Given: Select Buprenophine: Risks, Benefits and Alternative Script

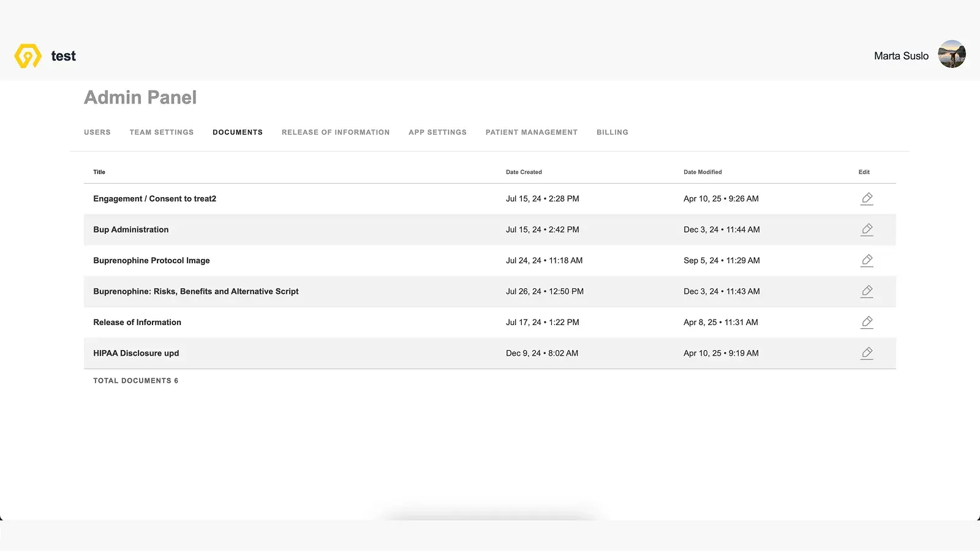Looking at the screenshot, I should tap(196, 291).
